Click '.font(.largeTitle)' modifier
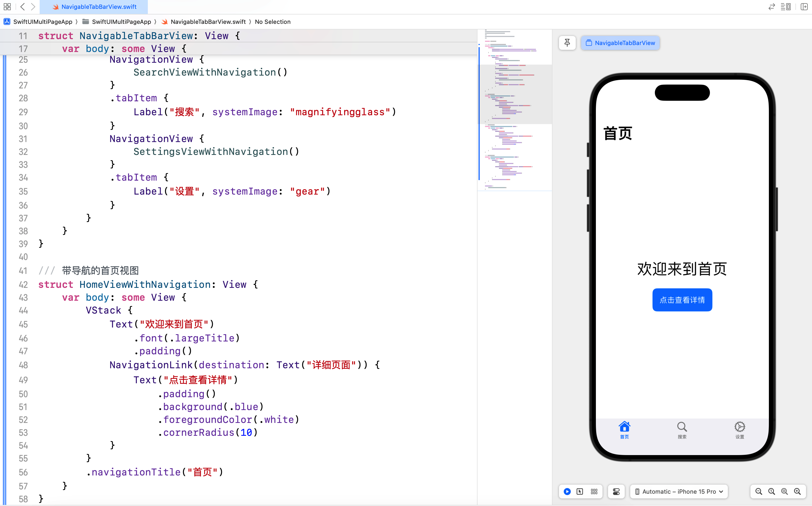 (187, 338)
